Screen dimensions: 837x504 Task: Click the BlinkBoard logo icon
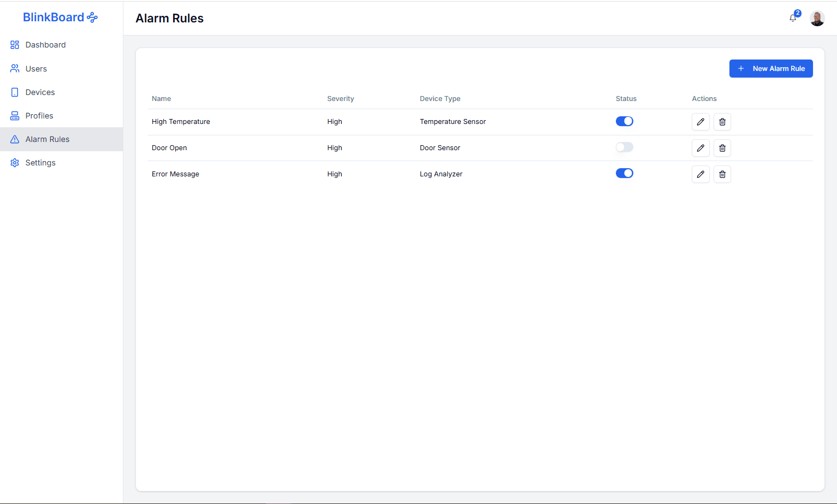pyautogui.click(x=92, y=17)
